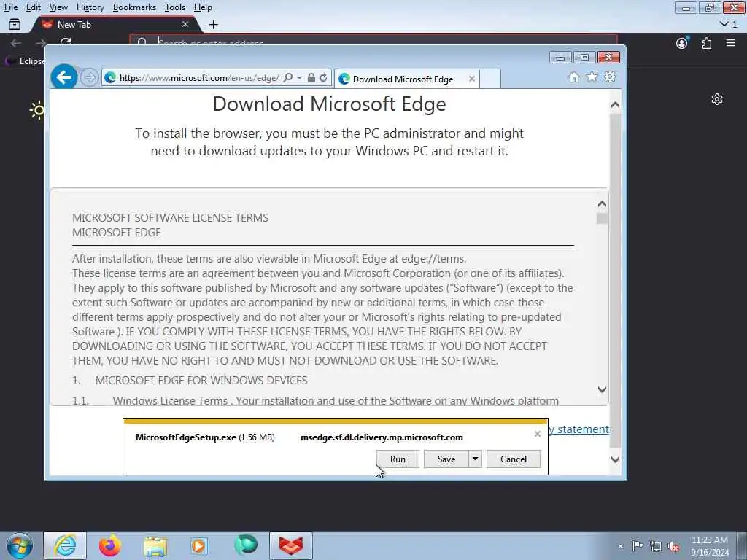Screen dimensions: 747x560
Task: Close the Download Microsoft Edge tab
Action: coord(472,79)
